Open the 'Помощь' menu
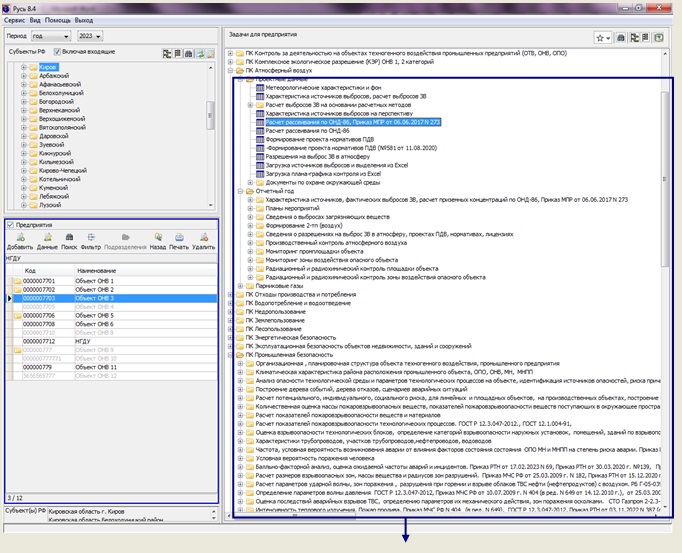This screenshot has height=553, width=682. (x=57, y=19)
